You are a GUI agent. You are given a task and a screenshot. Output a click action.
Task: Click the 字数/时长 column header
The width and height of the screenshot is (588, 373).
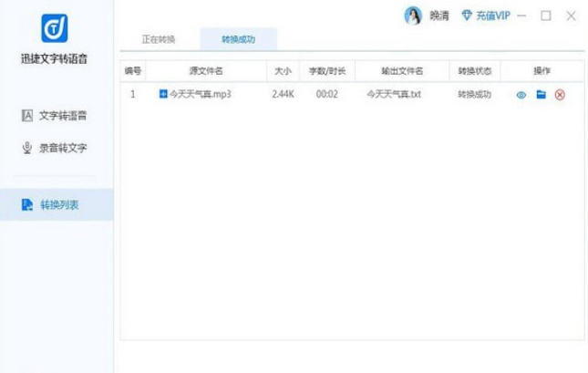pos(327,71)
